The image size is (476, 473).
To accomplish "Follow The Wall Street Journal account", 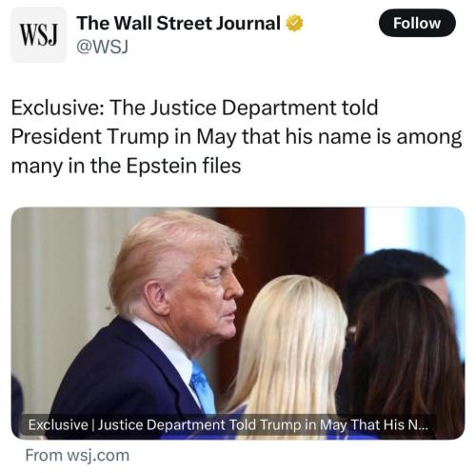I will tap(417, 23).
